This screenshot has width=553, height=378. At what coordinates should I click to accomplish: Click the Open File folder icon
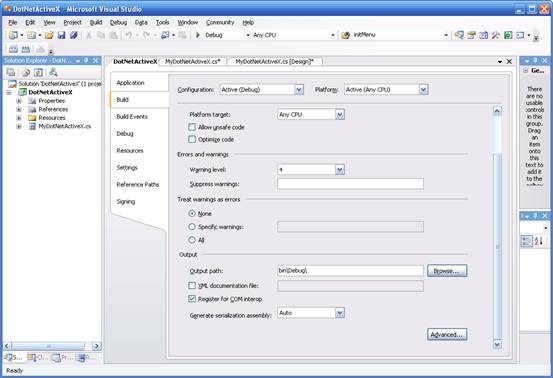(x=49, y=35)
